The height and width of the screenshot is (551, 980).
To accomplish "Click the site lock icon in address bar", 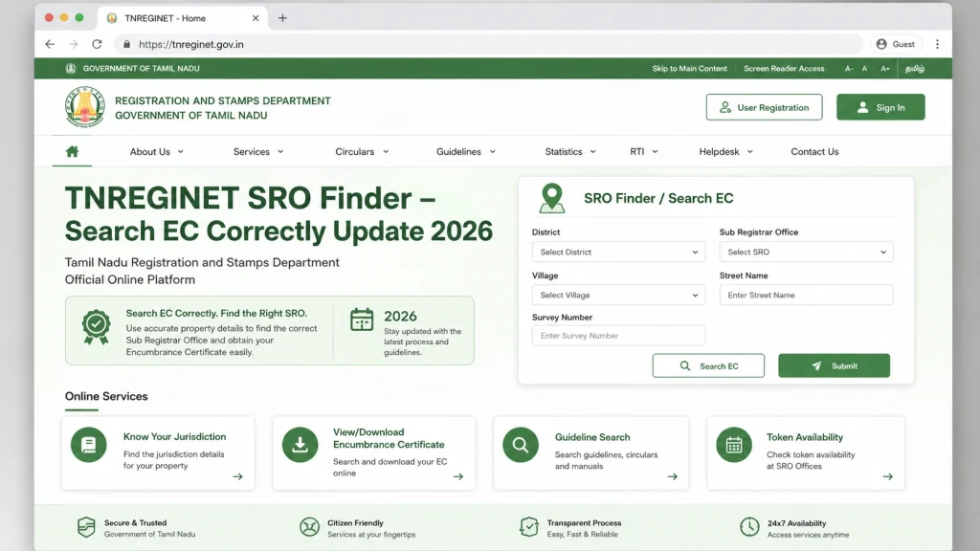I will (127, 44).
